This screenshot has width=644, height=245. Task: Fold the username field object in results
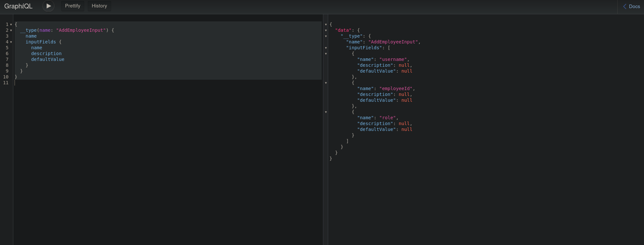coord(326,54)
